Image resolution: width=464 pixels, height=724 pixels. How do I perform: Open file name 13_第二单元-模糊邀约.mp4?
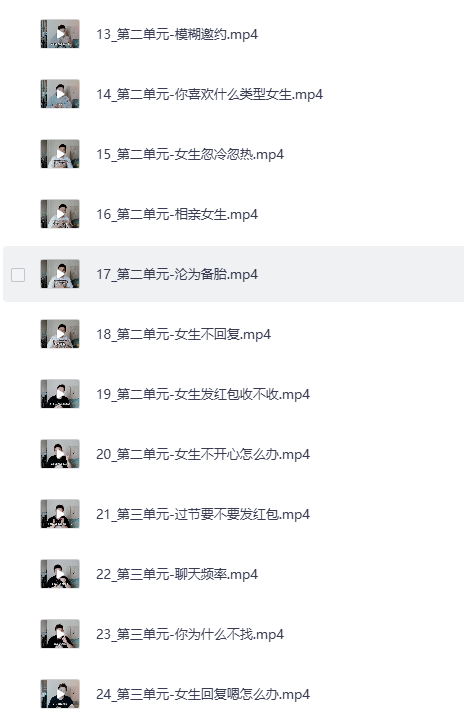177,34
